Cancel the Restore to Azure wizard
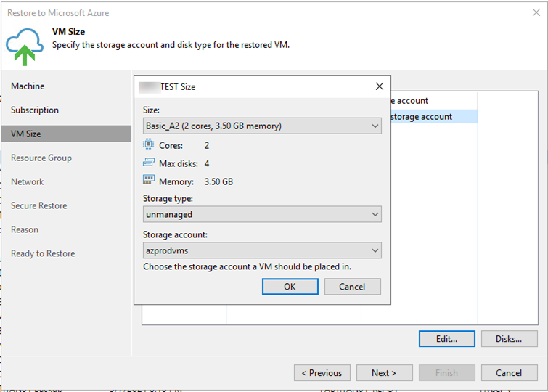 coord(510,373)
